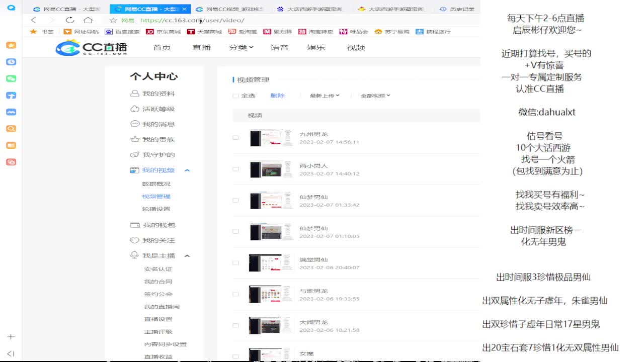Click the browser logo at top left
Viewport: 644px width, 362px height.
[11, 9]
